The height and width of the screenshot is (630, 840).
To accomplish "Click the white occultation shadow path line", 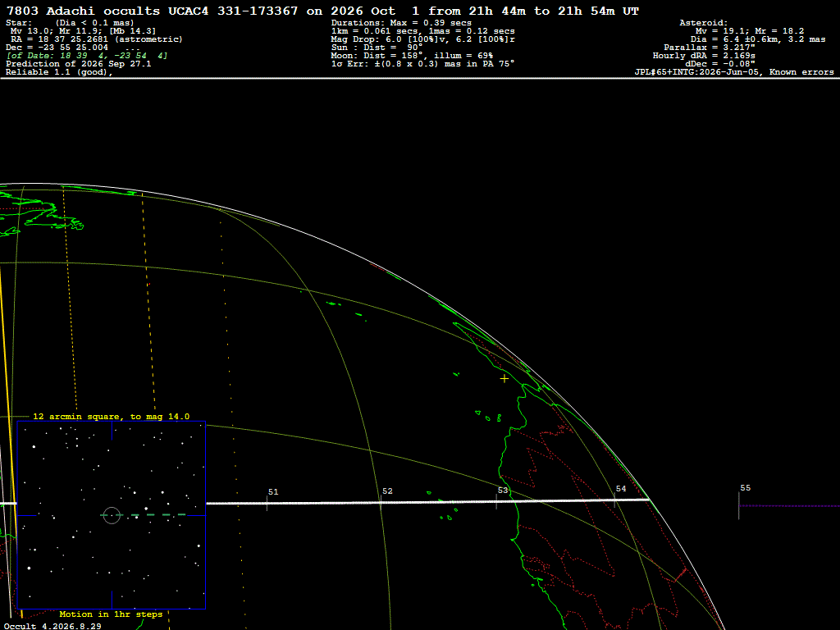I will click(427, 502).
